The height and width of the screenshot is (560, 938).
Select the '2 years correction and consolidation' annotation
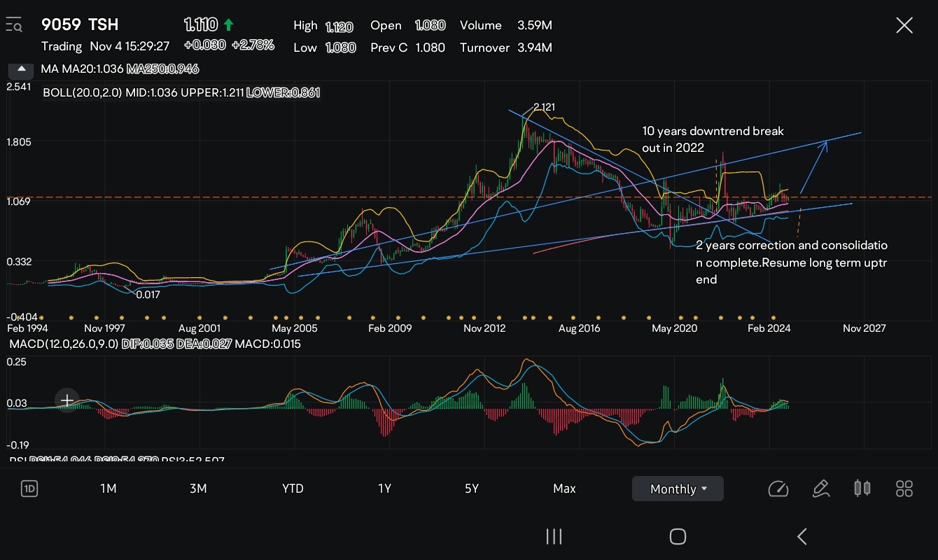pyautogui.click(x=792, y=262)
